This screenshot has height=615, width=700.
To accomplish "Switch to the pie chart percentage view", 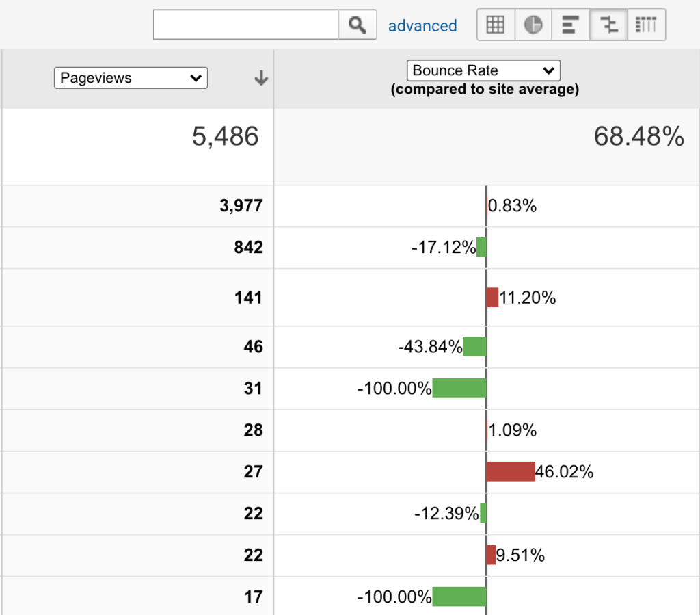I will click(533, 25).
